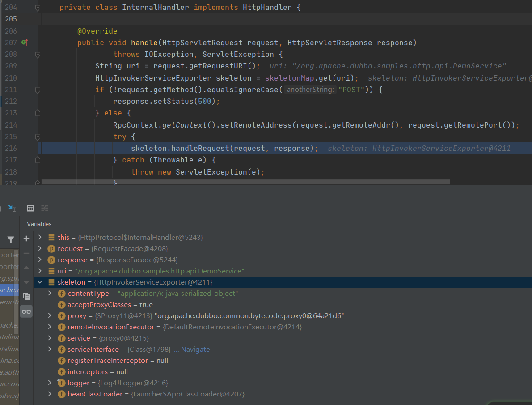Click the Duplicate Watch copy icon
The height and width of the screenshot is (405, 532).
(26, 296)
